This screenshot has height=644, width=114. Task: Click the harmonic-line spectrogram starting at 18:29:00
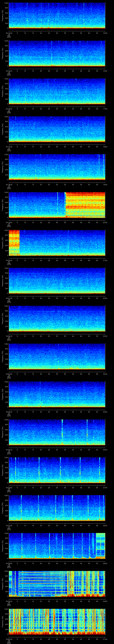point(57,584)
